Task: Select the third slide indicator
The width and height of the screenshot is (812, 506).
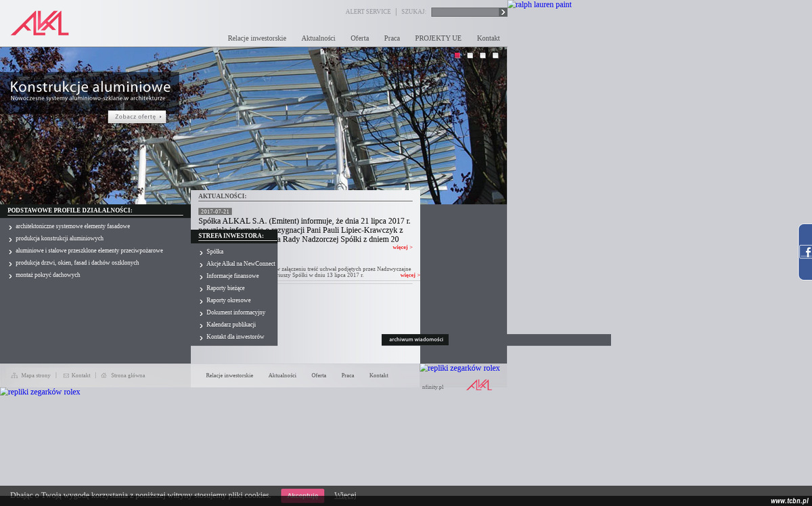Action: click(x=483, y=55)
